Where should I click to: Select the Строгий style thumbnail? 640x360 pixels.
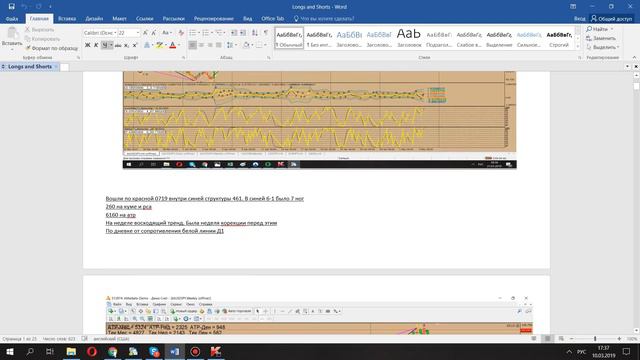559,38
